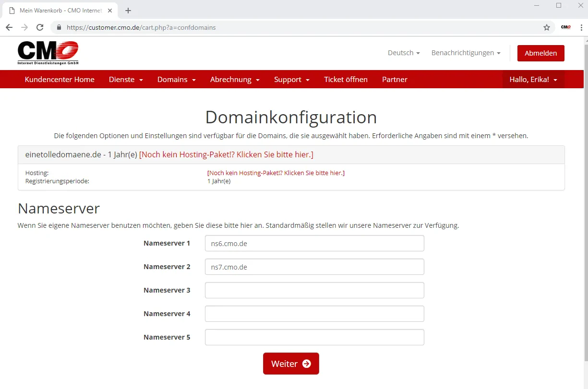The height and width of the screenshot is (389, 588).
Task: Click into the Nameserver 5 field
Action: pos(314,337)
